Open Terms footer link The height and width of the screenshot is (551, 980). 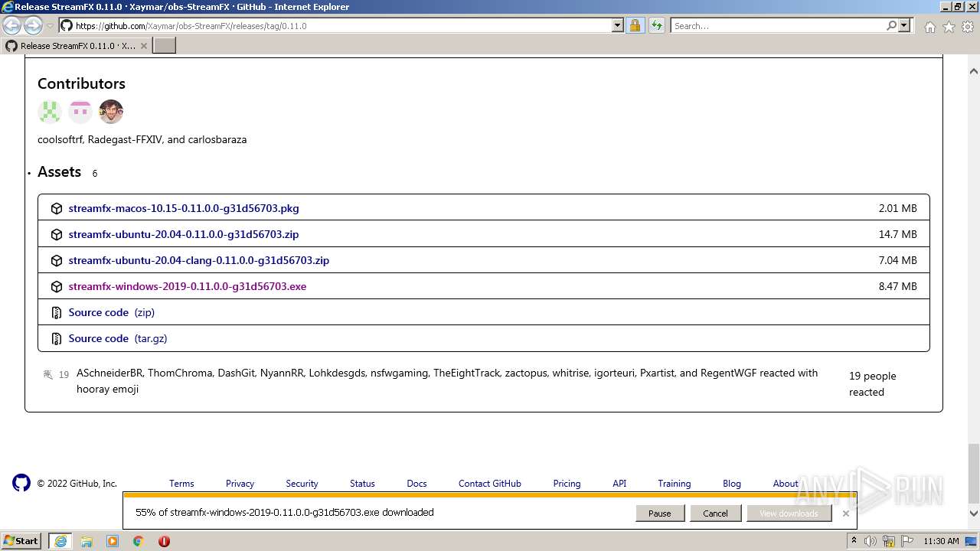[x=181, y=484]
